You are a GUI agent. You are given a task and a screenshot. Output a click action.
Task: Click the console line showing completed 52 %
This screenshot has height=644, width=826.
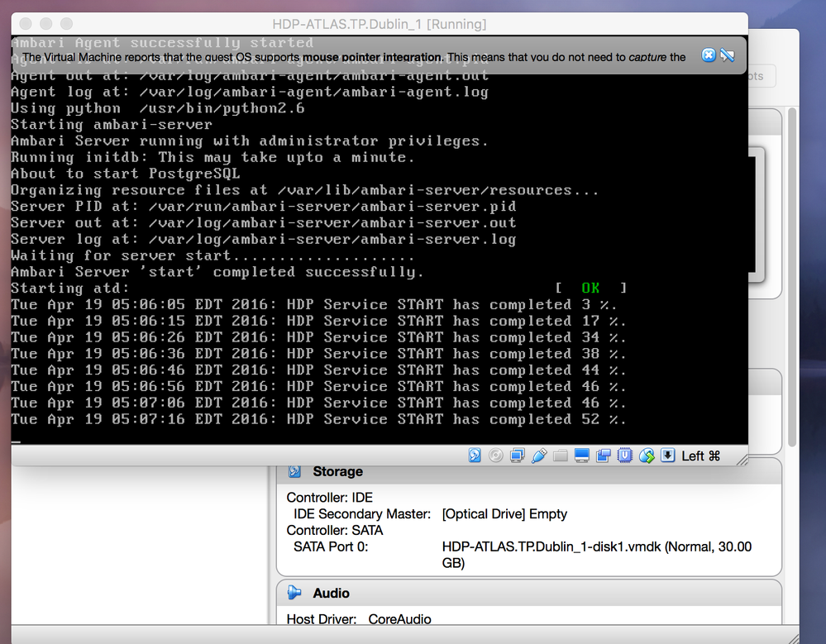[x=318, y=419]
